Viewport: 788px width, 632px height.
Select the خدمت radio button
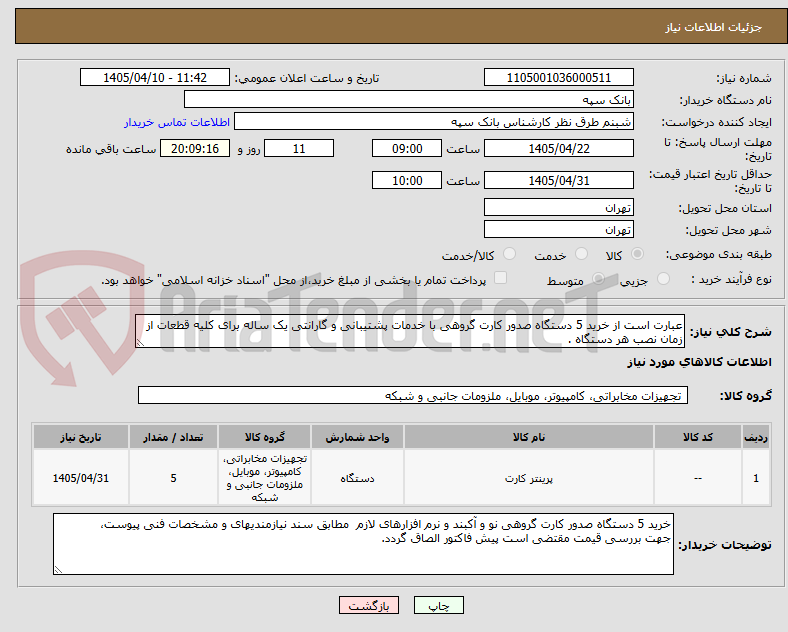coord(581,254)
